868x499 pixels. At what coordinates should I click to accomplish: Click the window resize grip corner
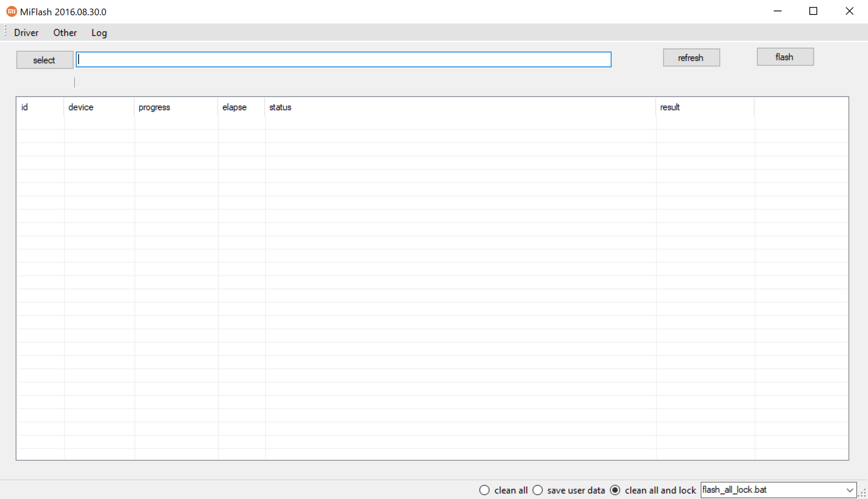pos(862,493)
